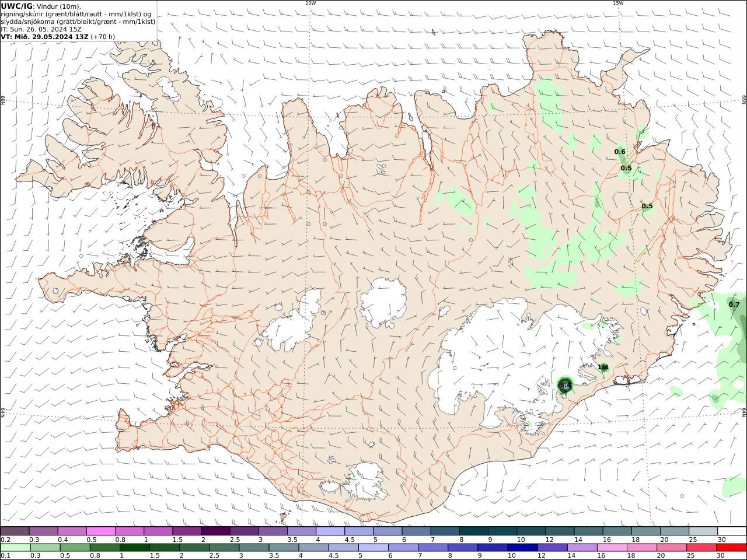Viewport: 747px width, 560px height.
Task: Click the 0.6 precipitation value on the map
Action: [620, 152]
